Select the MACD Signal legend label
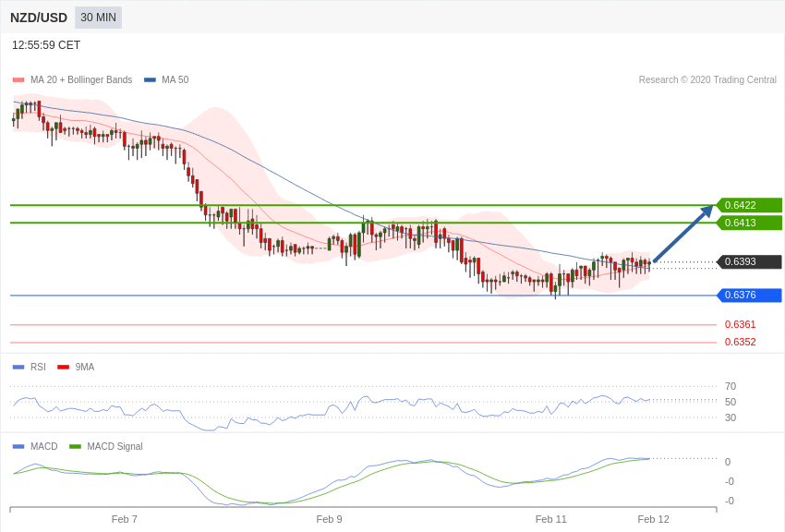The image size is (785, 532). coord(115,446)
